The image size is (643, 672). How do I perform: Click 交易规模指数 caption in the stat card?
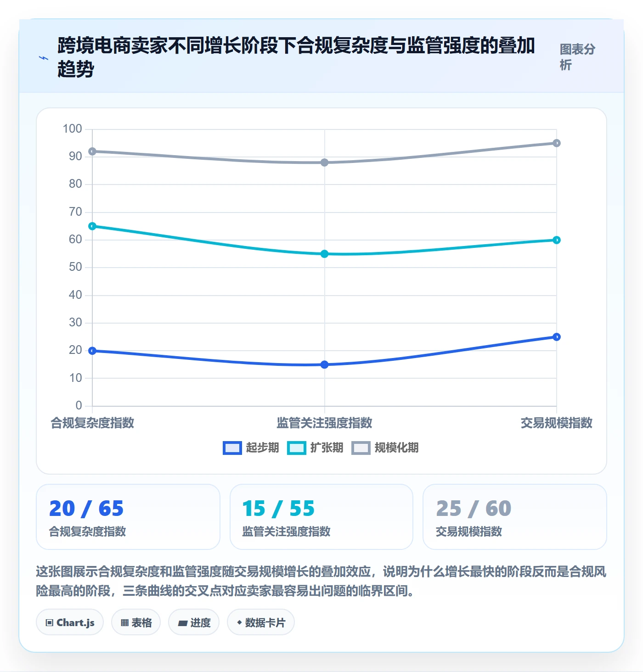pyautogui.click(x=469, y=532)
